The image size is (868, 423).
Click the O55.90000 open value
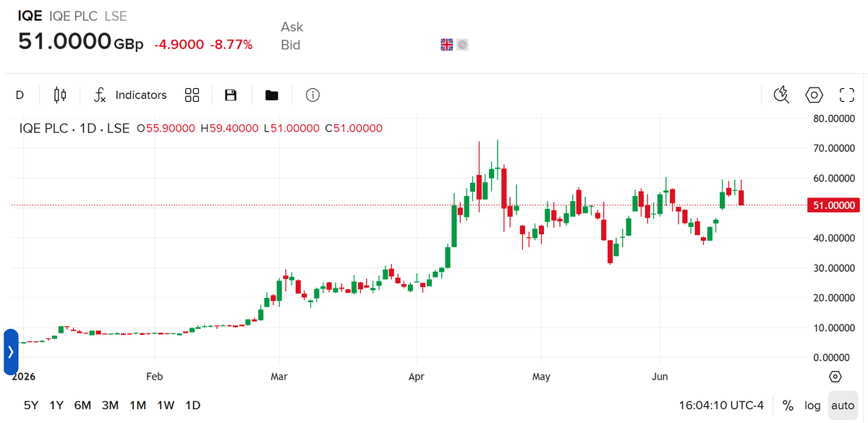(166, 129)
